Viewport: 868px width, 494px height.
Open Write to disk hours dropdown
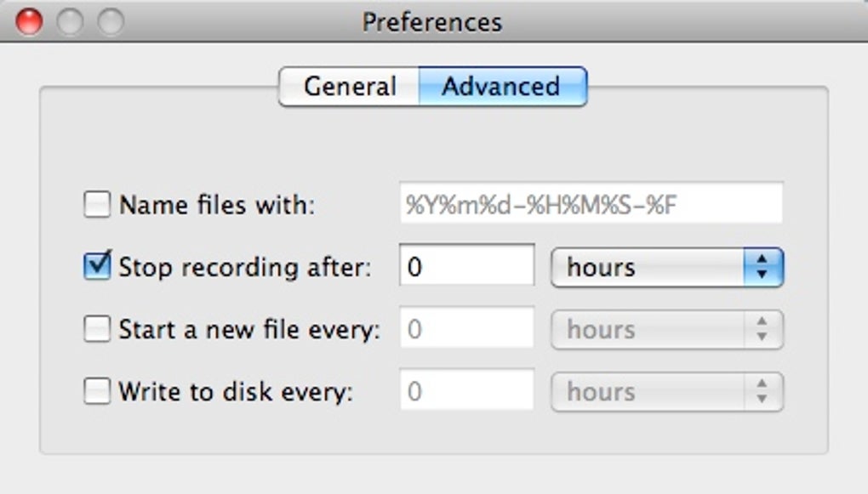click(666, 391)
